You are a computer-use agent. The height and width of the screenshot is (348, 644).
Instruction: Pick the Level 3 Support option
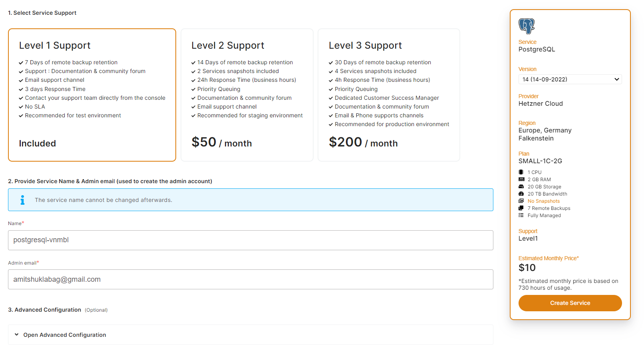[389, 95]
